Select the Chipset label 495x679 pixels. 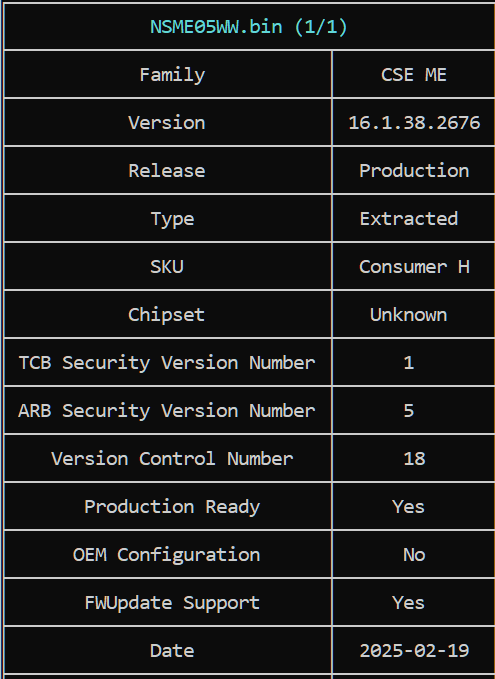pos(166,315)
